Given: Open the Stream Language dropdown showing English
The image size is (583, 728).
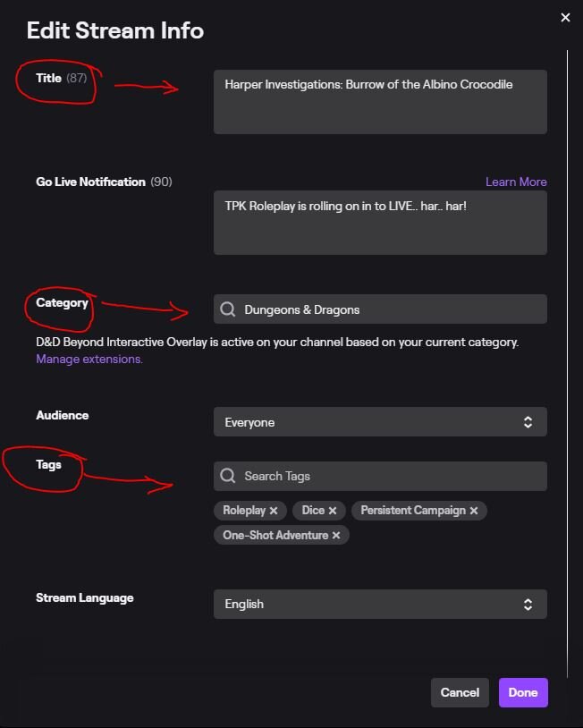Looking at the screenshot, I should (380, 604).
